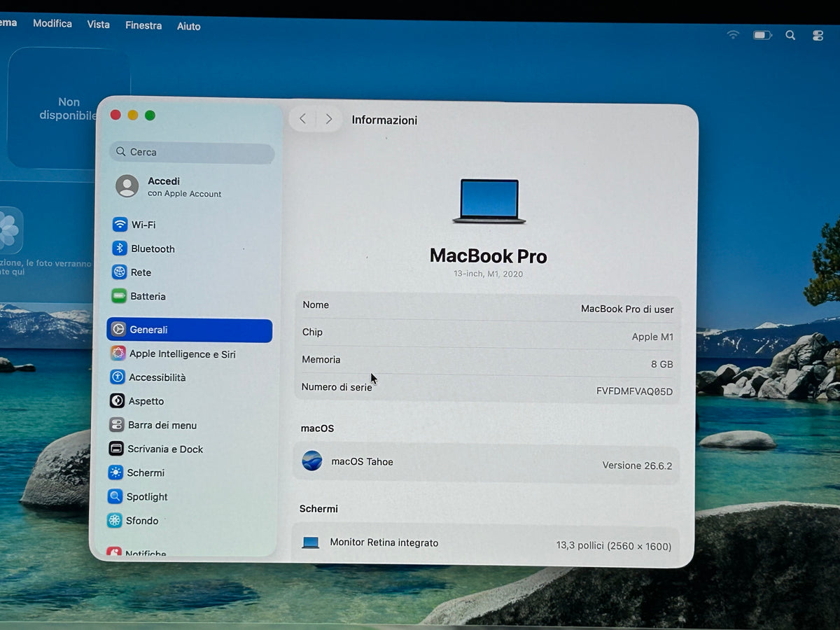Go forward with the right chevron
The width and height of the screenshot is (840, 630).
(328, 119)
